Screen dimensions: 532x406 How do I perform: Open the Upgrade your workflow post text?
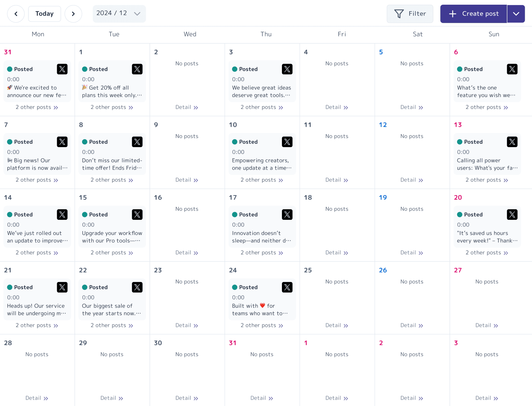[112, 237]
